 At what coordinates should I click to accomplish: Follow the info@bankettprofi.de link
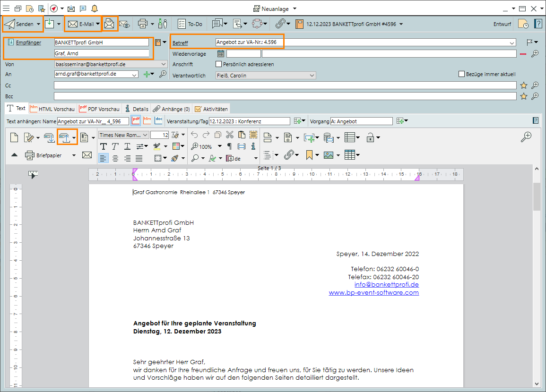386,285
